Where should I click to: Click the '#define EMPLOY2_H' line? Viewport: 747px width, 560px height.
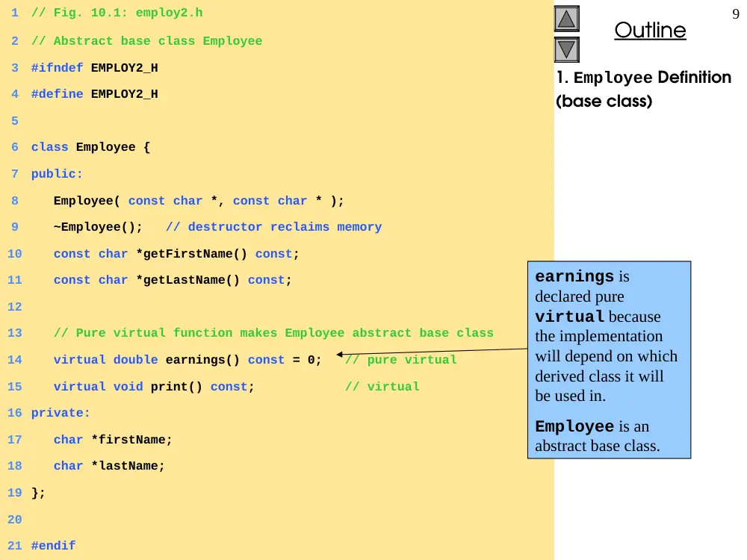[x=95, y=94]
